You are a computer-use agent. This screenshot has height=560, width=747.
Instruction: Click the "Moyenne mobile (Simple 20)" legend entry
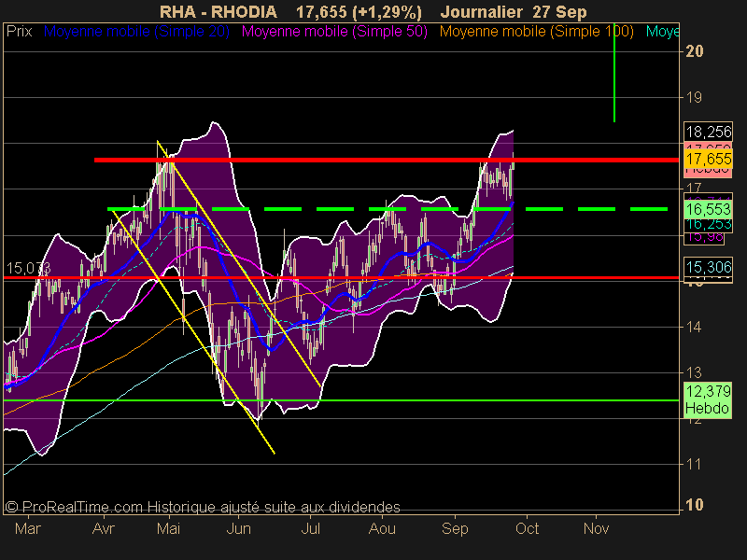(x=136, y=32)
